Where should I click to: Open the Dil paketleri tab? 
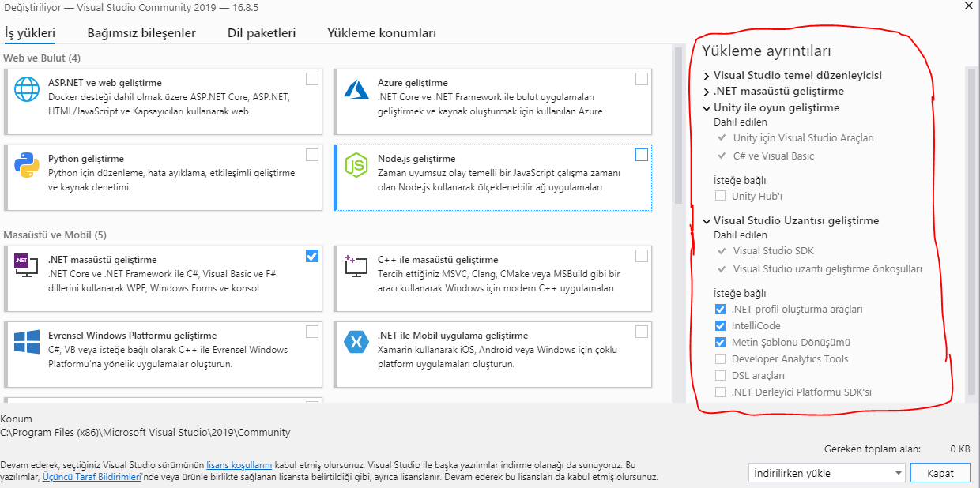point(262,33)
